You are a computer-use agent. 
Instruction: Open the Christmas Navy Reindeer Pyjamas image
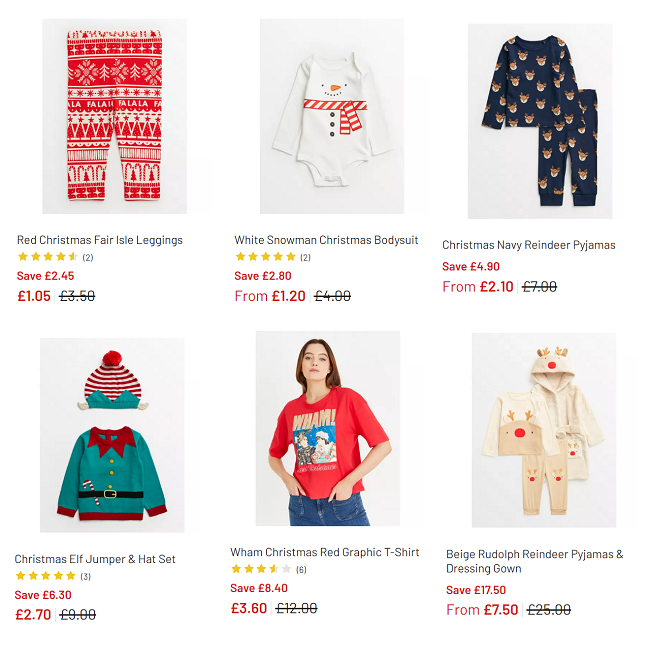[x=539, y=121]
